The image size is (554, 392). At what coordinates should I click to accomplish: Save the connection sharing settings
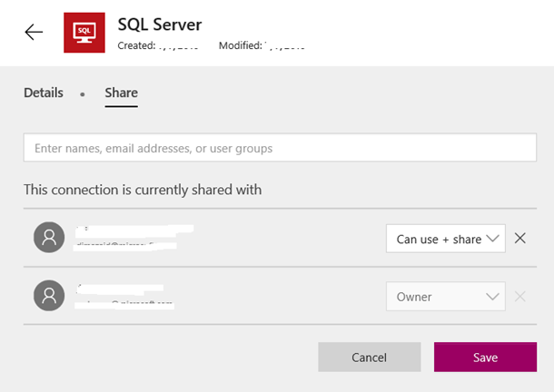point(485,357)
